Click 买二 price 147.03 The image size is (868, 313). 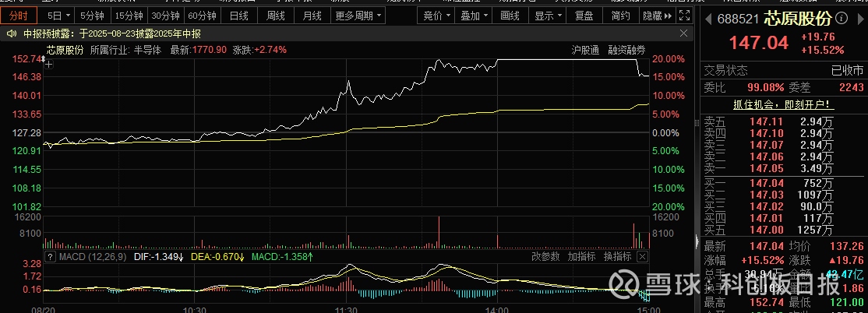click(766, 195)
